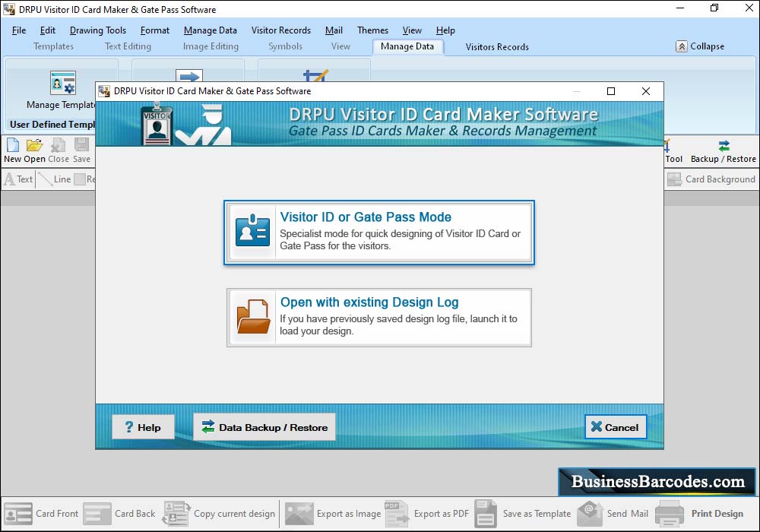Open the Drawing Tools menu
The height and width of the screenshot is (532, 760).
98,30
